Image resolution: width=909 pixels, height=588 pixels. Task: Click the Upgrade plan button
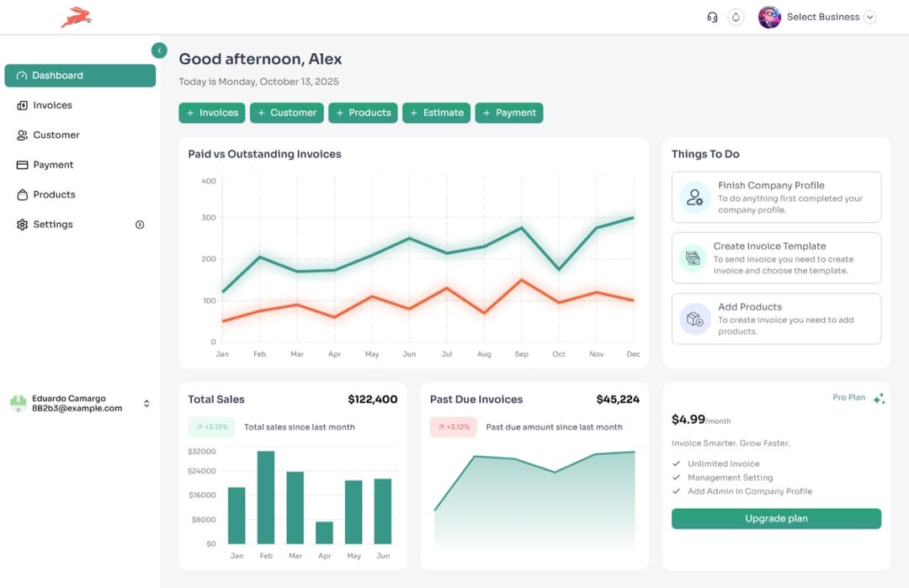(776, 518)
